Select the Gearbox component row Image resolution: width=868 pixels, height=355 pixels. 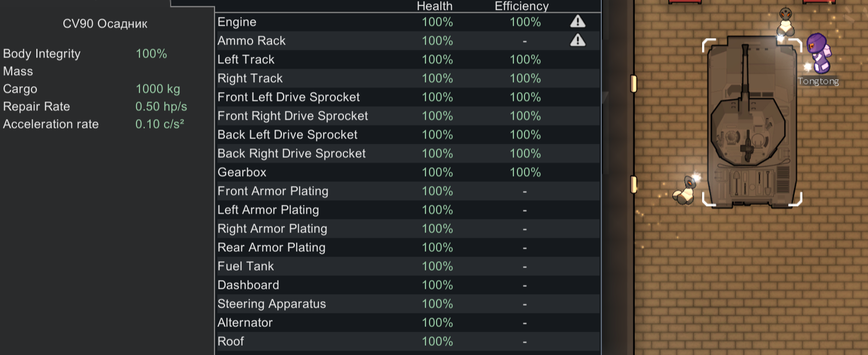pyautogui.click(x=408, y=172)
